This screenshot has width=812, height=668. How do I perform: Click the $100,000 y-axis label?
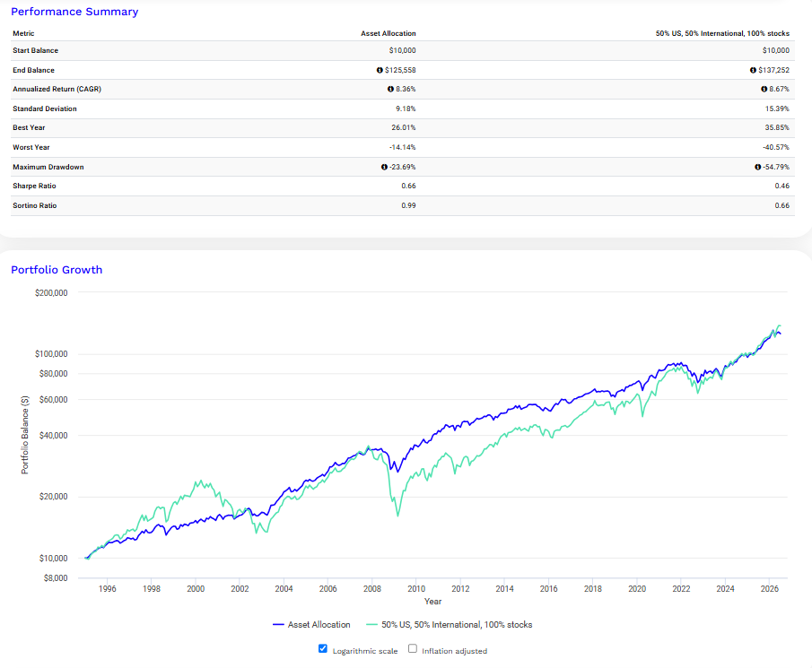(51, 354)
